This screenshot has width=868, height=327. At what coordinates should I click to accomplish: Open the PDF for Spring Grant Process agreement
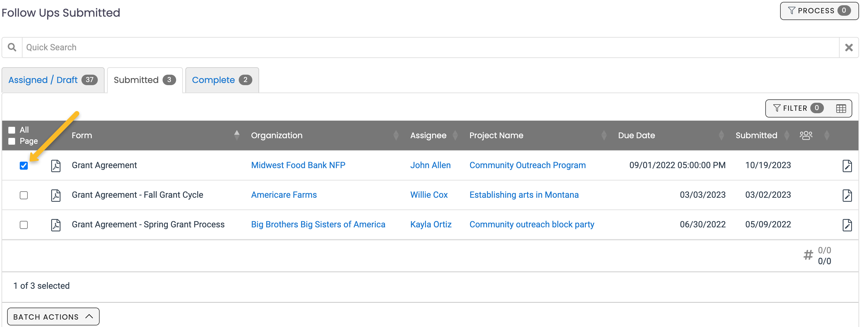[56, 225]
